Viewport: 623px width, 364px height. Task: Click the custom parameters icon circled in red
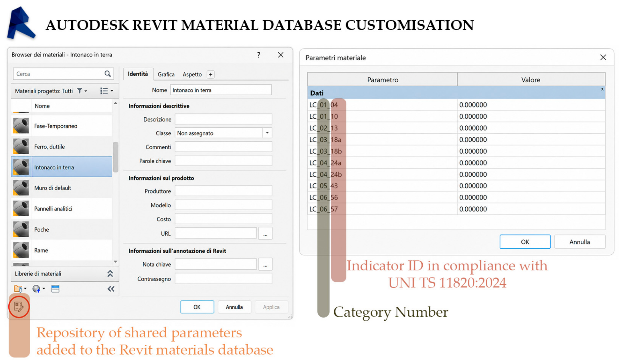coord(19,307)
